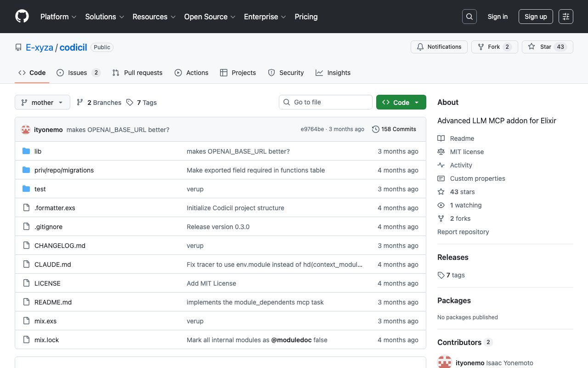Fork the repository
The width and height of the screenshot is (588, 368).
tap(491, 46)
